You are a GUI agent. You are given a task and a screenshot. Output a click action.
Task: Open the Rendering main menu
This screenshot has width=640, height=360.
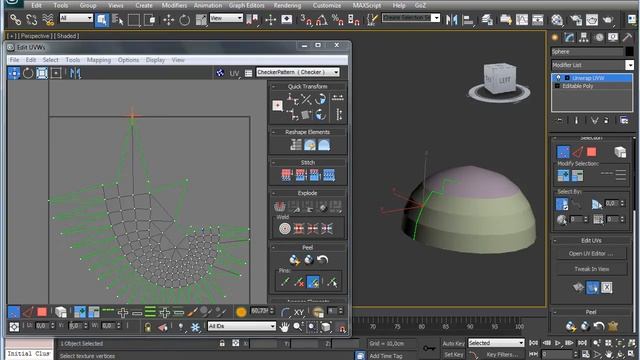tap(287, 5)
